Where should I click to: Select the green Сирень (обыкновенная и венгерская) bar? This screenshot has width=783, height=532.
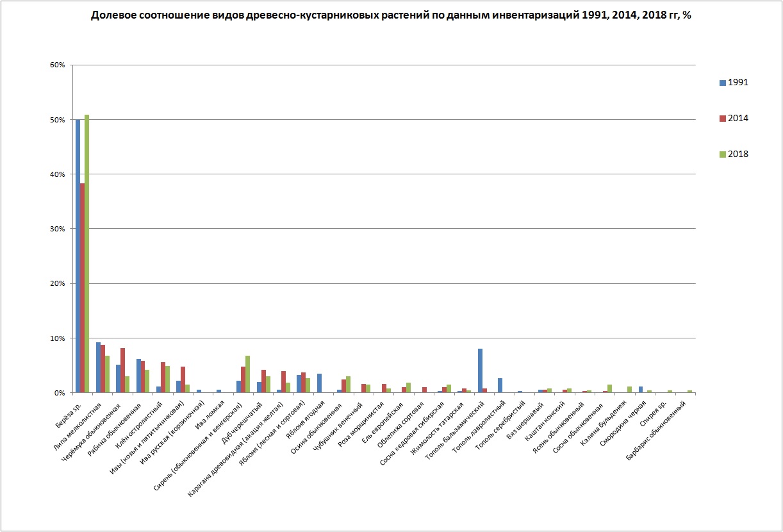click(247, 374)
